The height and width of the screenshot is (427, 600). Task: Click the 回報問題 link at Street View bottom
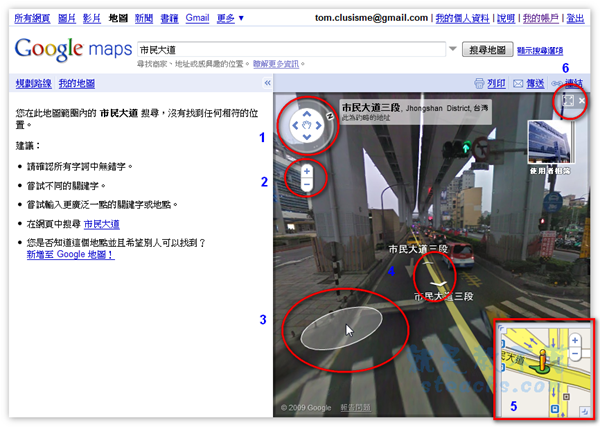tap(355, 407)
